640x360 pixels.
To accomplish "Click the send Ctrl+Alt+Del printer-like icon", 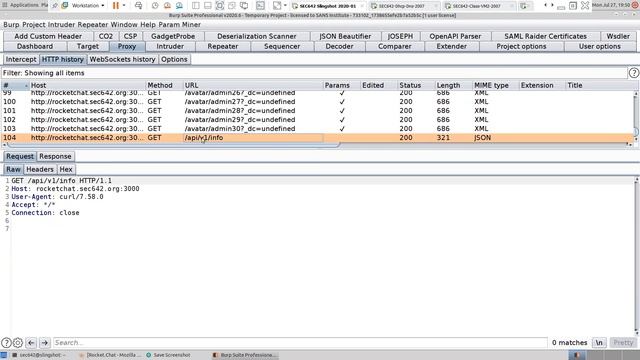I will coord(139,6).
